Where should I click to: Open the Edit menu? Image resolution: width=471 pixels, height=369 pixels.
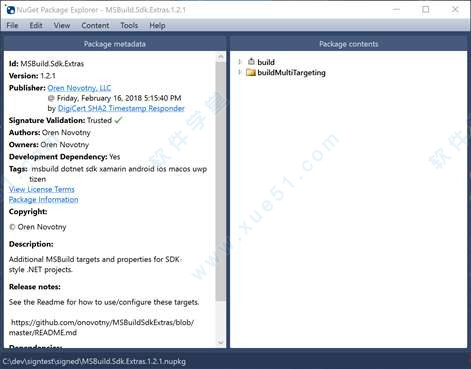(x=36, y=25)
